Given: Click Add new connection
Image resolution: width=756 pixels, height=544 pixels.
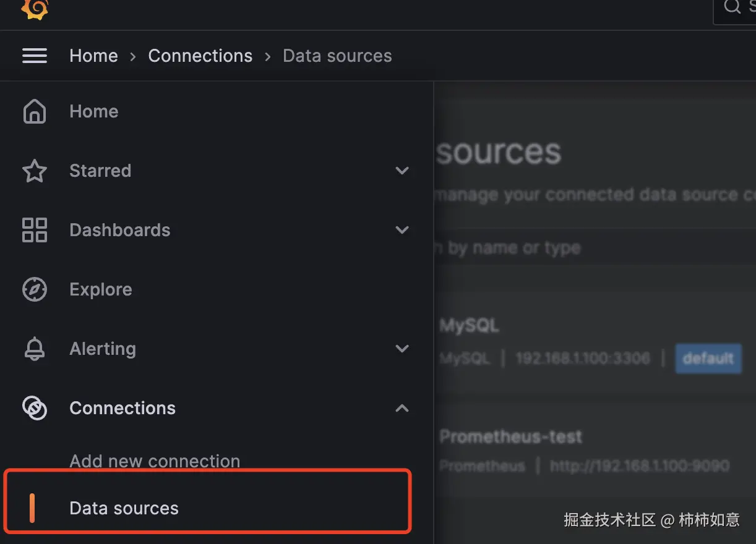Looking at the screenshot, I should point(155,461).
